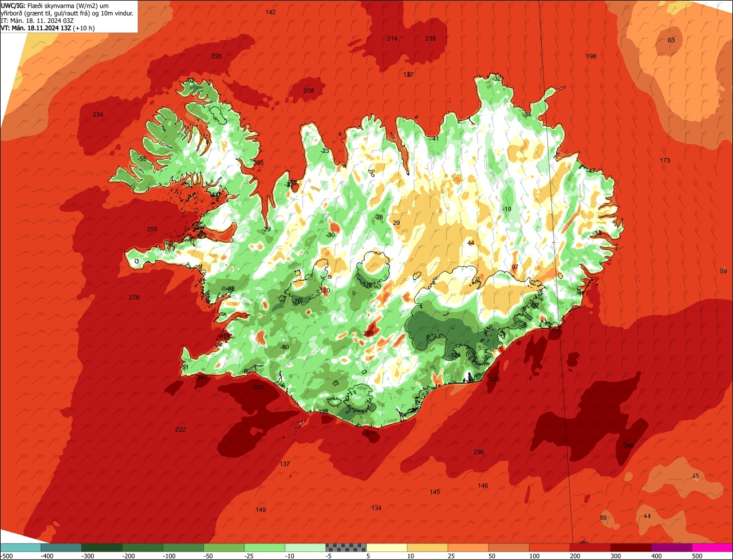Click the dark teal -400 to -300 legend swatch
This screenshot has width=733, height=560.
61,547
